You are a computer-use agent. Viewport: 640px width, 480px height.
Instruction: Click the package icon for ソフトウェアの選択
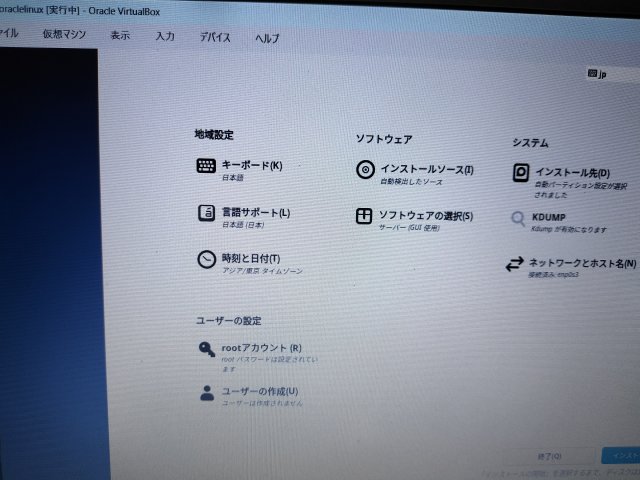click(x=365, y=216)
